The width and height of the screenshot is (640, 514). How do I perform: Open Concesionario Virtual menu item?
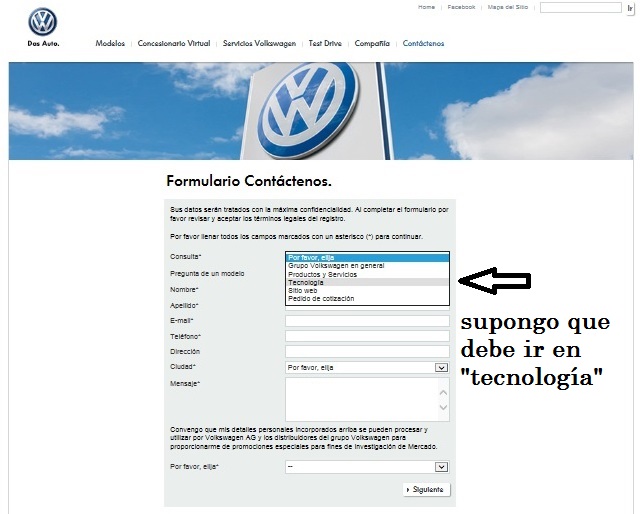click(174, 43)
